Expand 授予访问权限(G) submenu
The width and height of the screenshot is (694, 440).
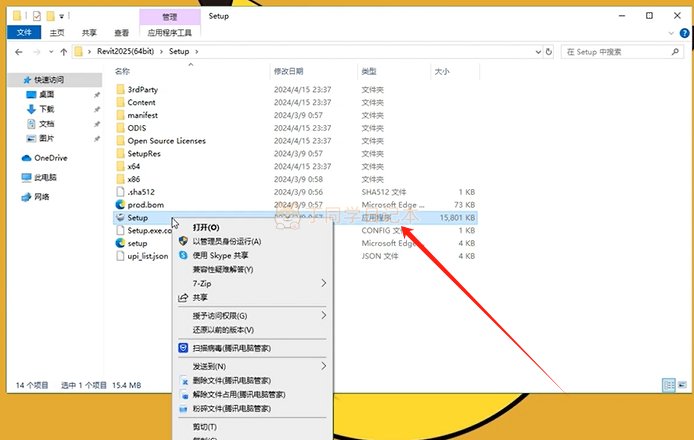(x=252, y=316)
